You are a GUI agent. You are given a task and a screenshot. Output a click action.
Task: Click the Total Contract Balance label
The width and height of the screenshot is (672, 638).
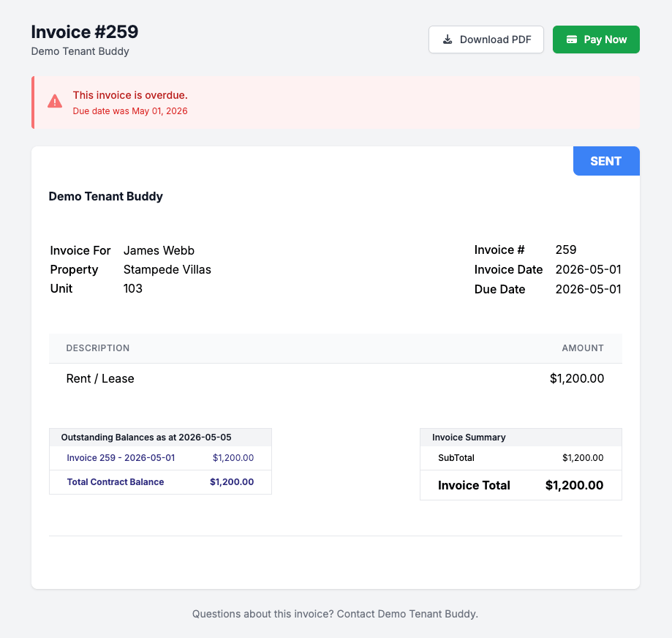click(116, 482)
